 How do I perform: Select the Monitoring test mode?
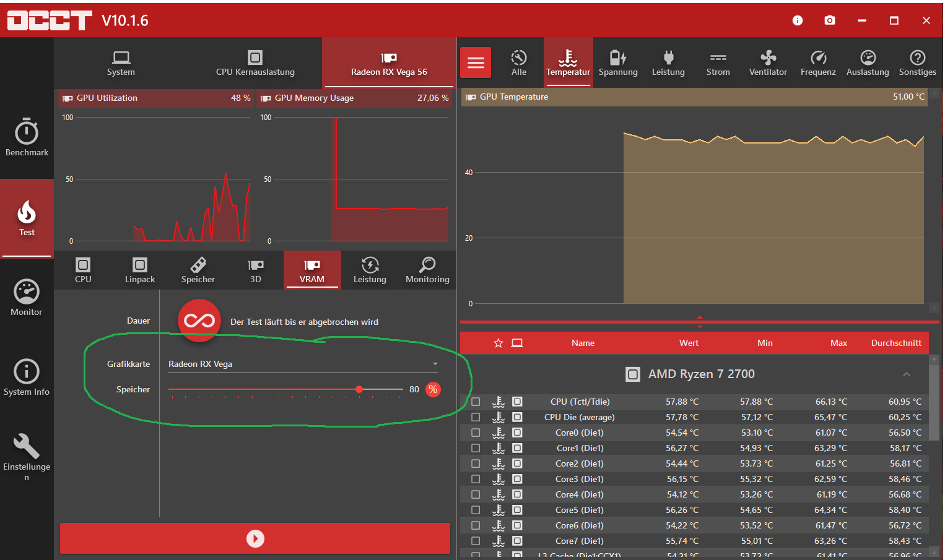point(427,270)
